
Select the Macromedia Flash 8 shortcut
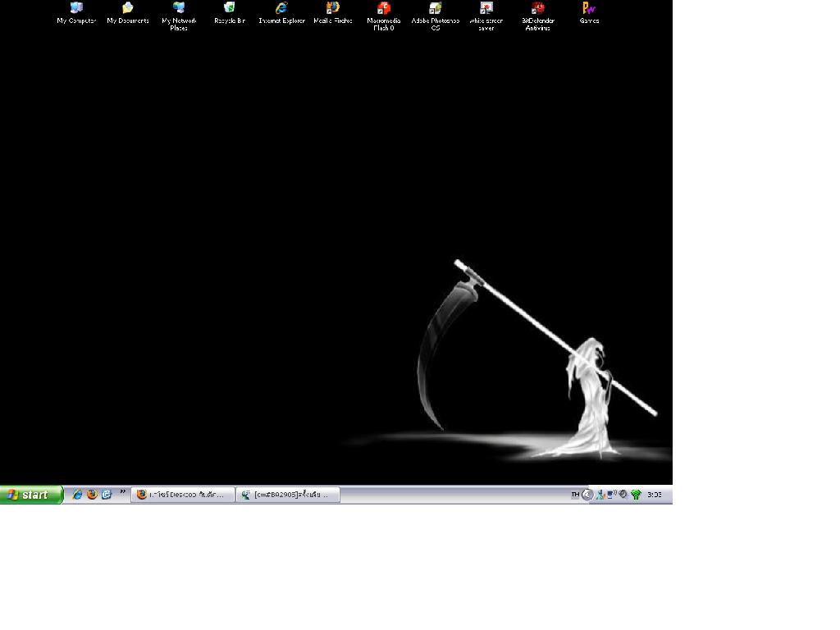coord(384,16)
